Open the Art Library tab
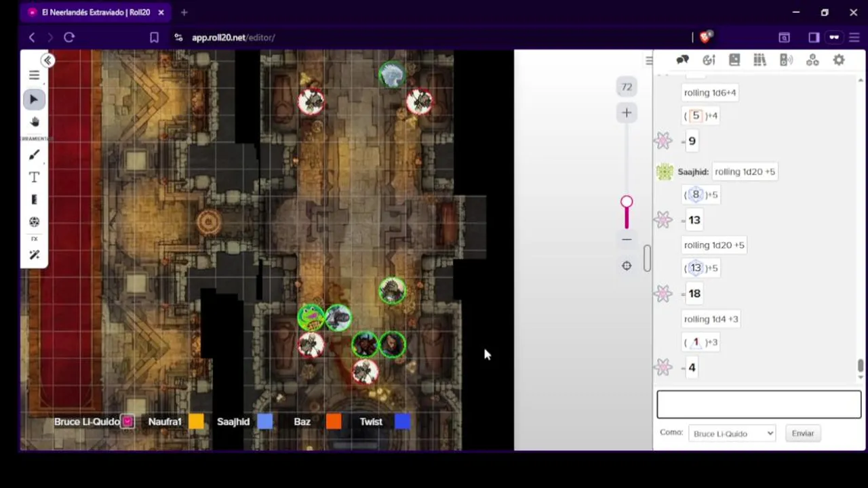 (709, 60)
